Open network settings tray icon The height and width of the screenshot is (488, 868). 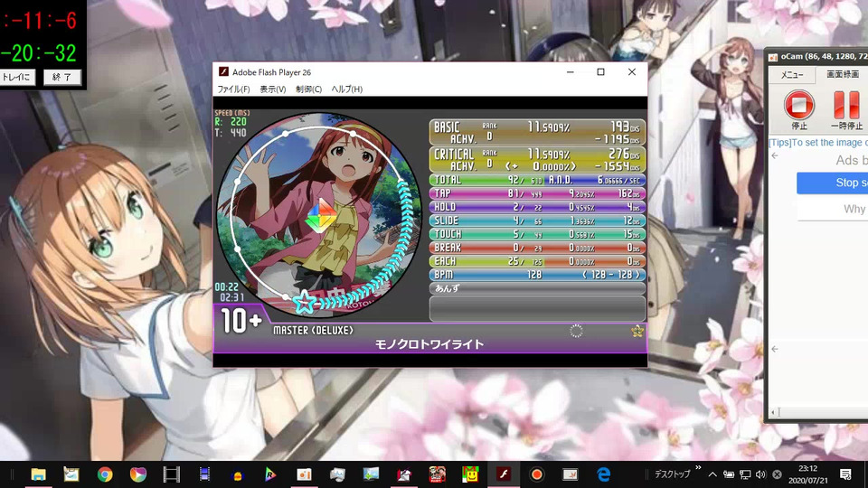click(745, 474)
